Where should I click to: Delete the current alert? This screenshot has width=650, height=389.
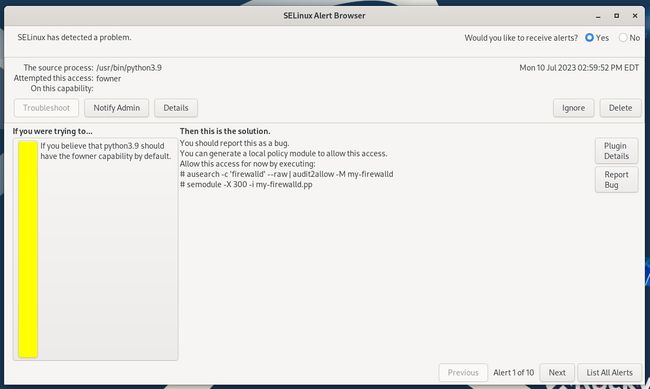pyautogui.click(x=620, y=108)
